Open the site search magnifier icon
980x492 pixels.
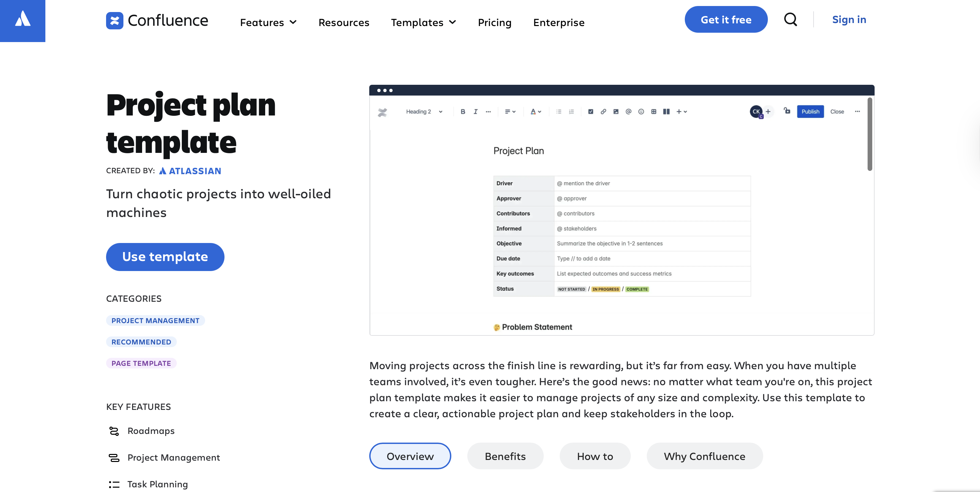(790, 19)
